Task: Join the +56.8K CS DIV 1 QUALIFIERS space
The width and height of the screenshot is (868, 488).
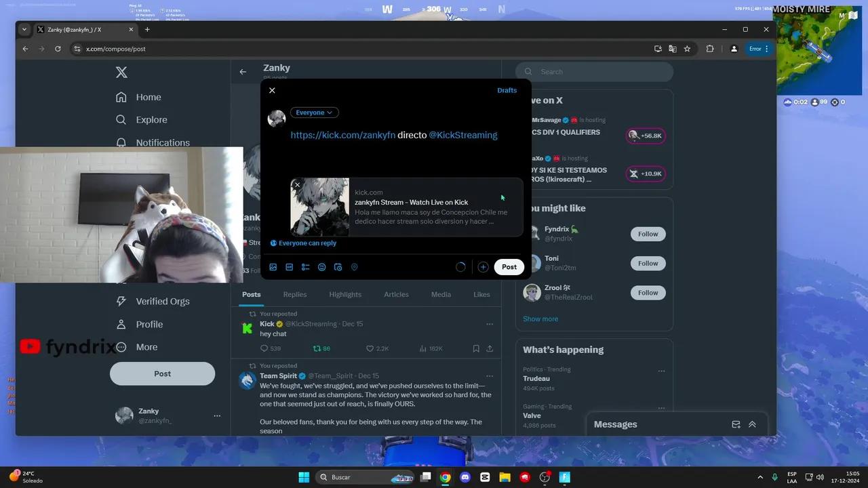Action: click(645, 136)
